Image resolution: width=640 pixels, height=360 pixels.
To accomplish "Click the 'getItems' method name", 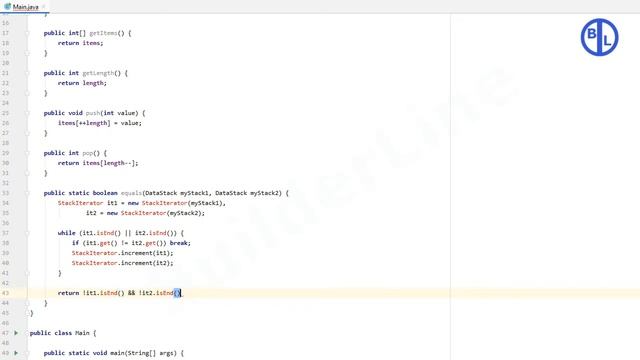I will 103,33.
